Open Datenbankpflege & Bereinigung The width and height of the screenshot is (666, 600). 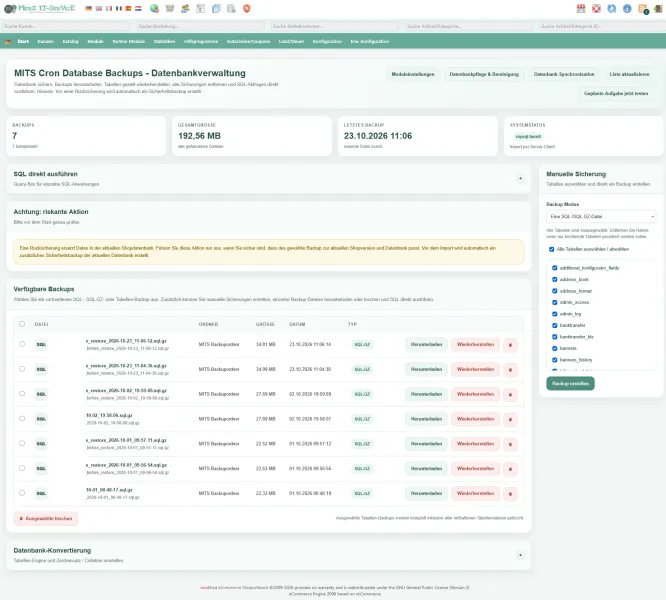[484, 74]
